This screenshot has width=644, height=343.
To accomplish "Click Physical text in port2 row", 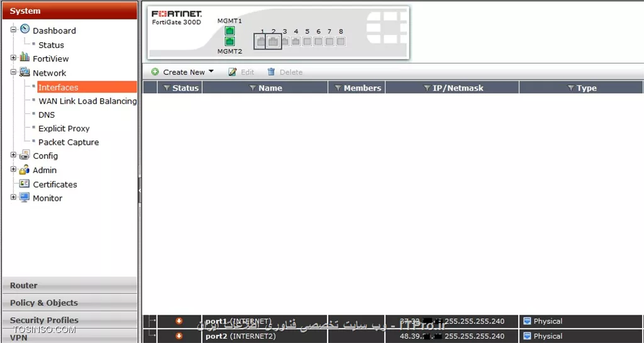I will [548, 336].
